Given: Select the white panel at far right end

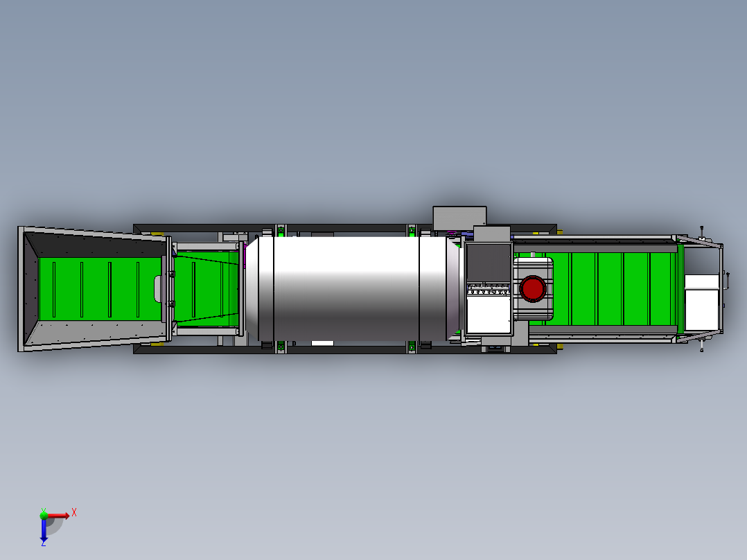Looking at the screenshot, I should pos(701,306).
